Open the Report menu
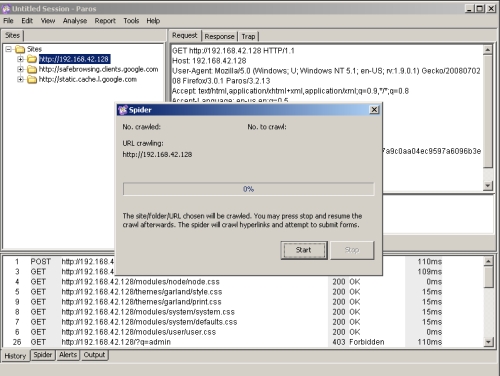 [x=105, y=21]
